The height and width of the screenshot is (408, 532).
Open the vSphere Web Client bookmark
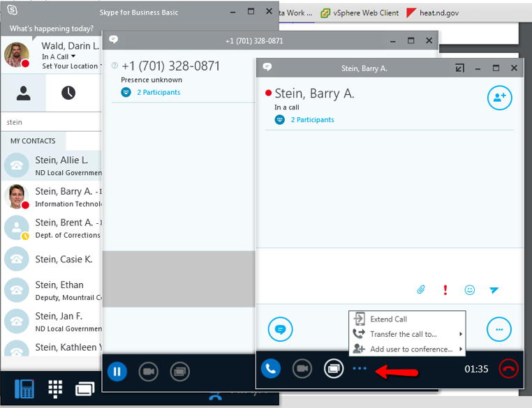pyautogui.click(x=360, y=13)
